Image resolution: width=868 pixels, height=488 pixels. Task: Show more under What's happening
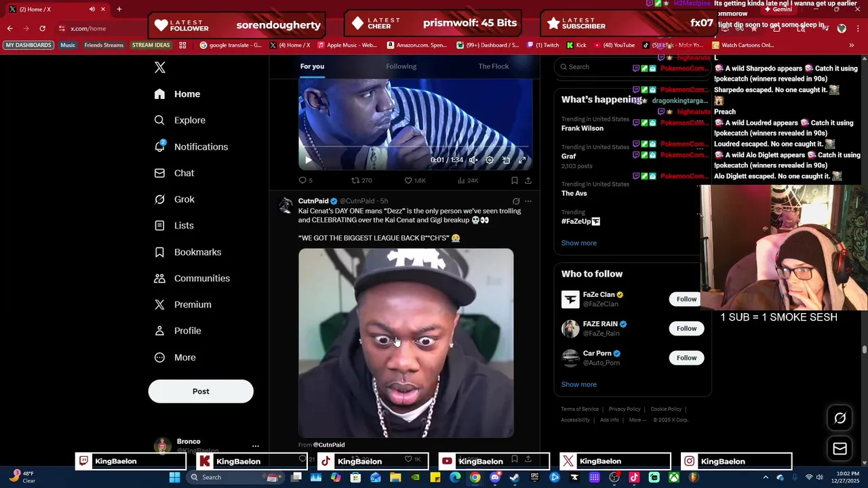(x=579, y=243)
